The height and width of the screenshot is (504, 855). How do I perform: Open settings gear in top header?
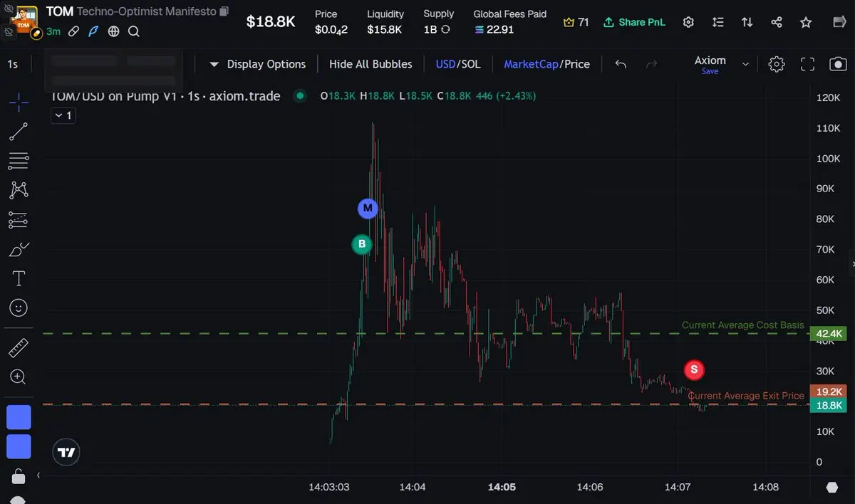(688, 22)
